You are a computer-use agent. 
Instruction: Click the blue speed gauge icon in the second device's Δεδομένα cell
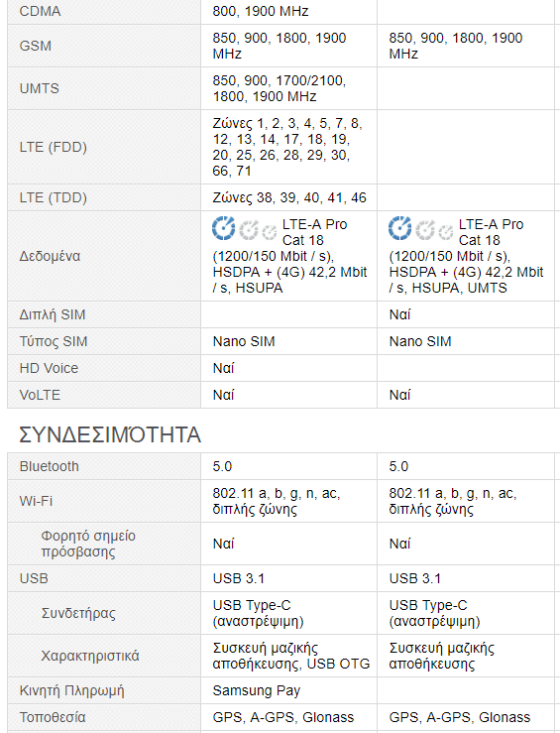pos(399,228)
